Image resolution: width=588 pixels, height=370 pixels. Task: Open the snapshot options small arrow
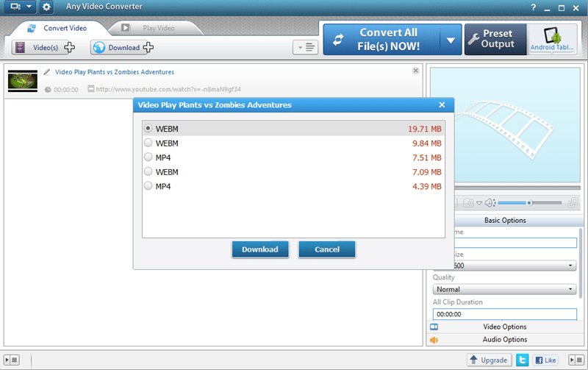(x=479, y=203)
